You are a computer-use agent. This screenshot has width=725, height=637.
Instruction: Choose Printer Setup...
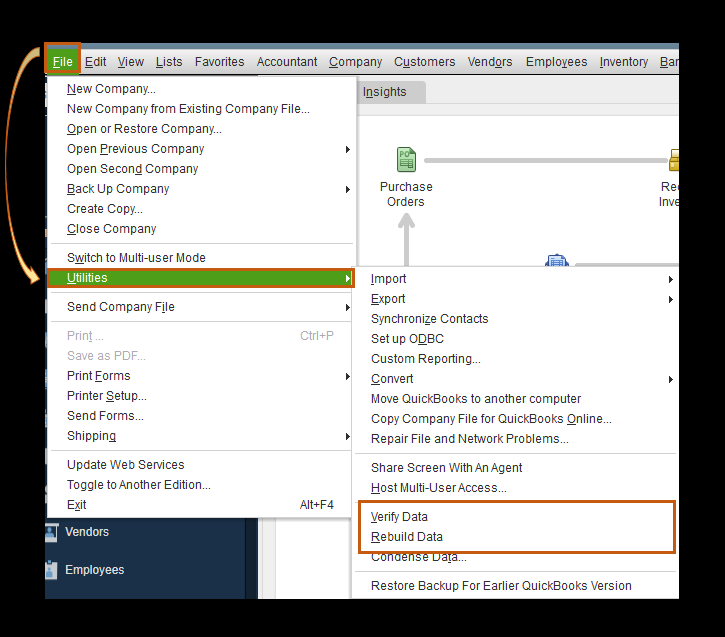pos(201,396)
